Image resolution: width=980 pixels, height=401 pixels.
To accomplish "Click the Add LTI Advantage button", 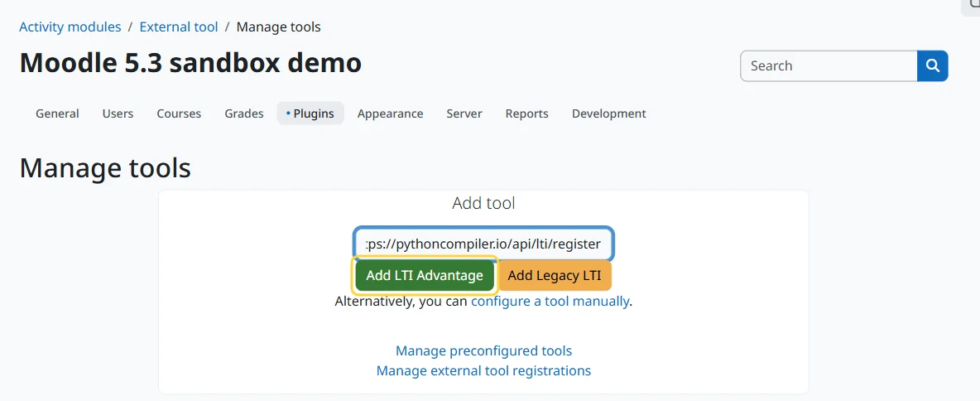I will click(x=425, y=275).
